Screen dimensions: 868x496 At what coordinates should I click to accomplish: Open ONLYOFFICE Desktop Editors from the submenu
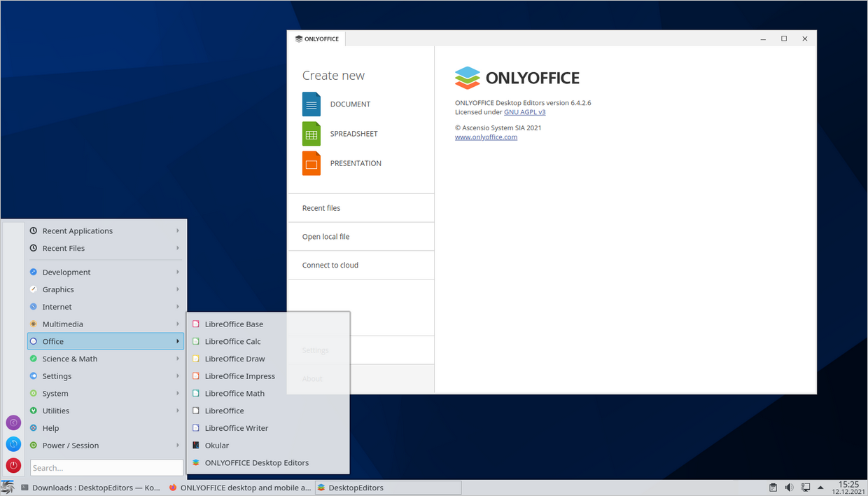pyautogui.click(x=256, y=462)
